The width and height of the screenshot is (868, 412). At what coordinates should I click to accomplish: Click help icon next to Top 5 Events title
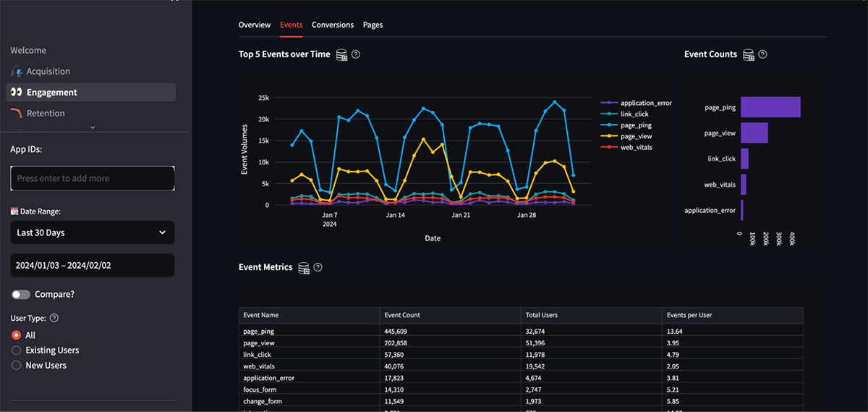click(356, 55)
